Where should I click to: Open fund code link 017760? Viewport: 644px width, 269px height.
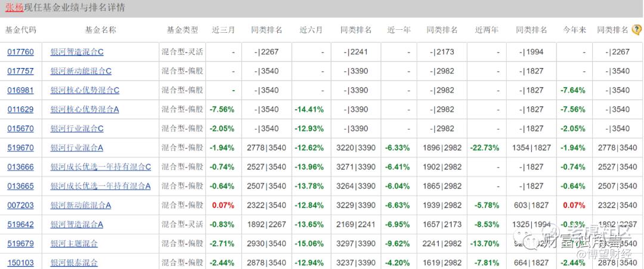point(20,52)
